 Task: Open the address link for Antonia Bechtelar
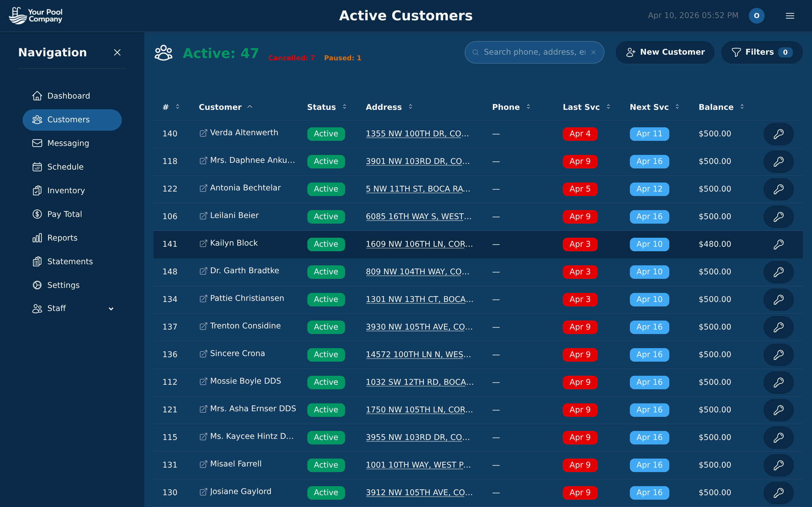click(x=418, y=189)
